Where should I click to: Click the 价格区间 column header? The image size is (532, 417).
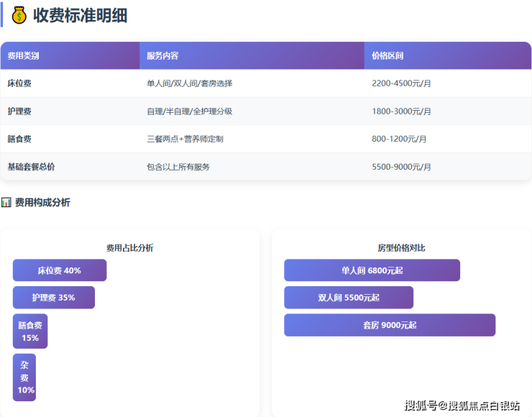(387, 55)
